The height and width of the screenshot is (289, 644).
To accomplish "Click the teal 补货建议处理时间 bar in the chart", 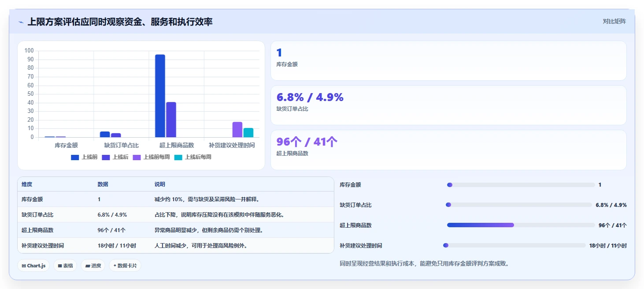I will (248, 133).
